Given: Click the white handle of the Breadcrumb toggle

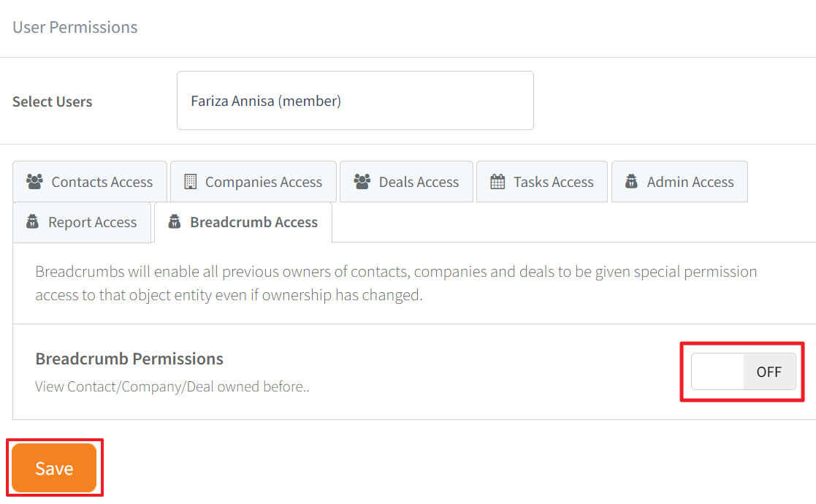Looking at the screenshot, I should pos(717,371).
